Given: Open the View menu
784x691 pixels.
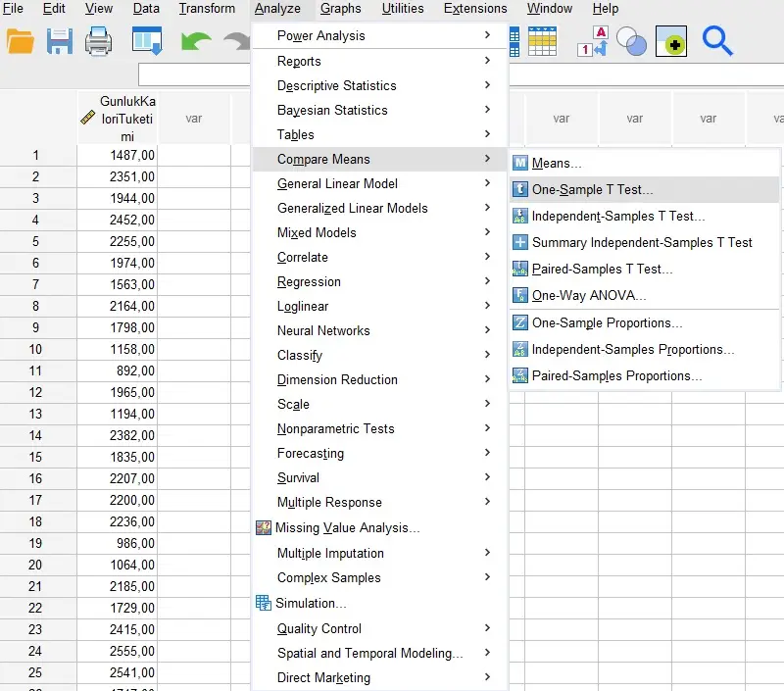Looking at the screenshot, I should click(x=99, y=9).
